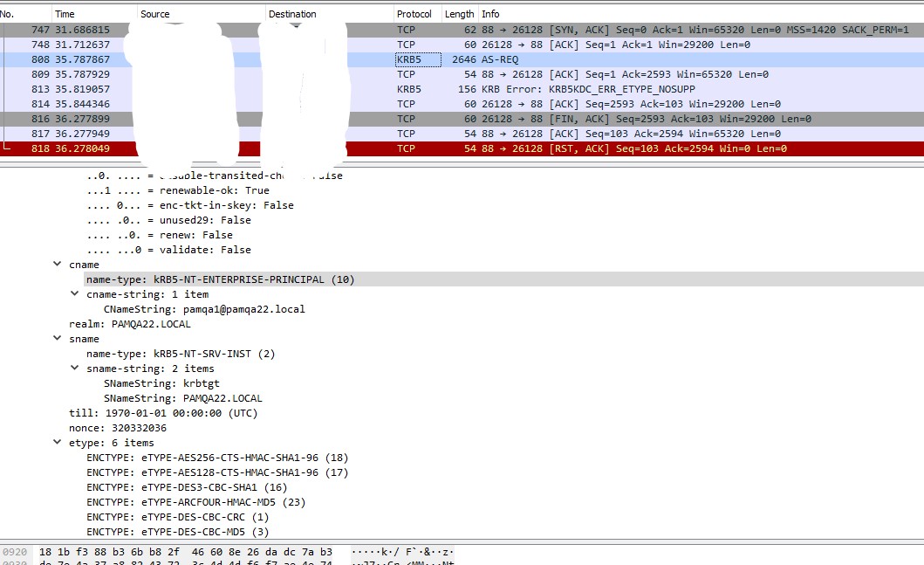Select the enc-tkt-in-skey: False line
Screen dimensions: 924x565
click(189, 204)
